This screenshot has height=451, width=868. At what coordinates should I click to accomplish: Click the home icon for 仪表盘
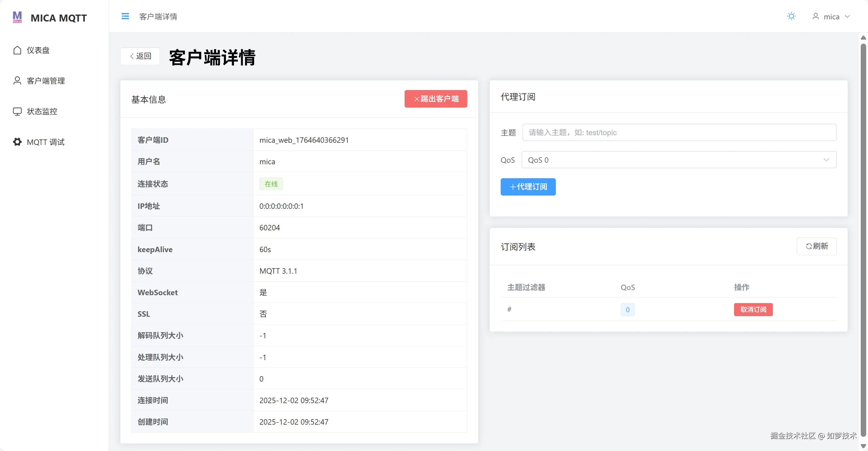point(17,50)
